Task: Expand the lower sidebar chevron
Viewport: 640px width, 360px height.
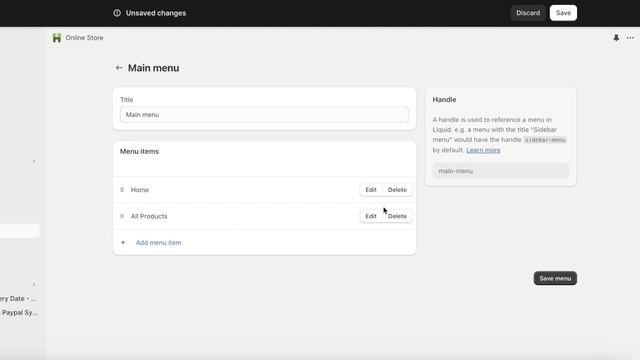Action: (34, 284)
